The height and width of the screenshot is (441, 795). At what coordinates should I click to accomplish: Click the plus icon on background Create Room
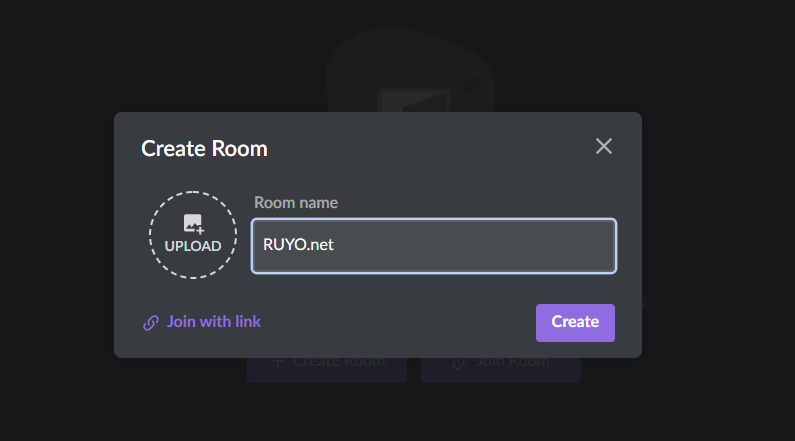(x=278, y=365)
